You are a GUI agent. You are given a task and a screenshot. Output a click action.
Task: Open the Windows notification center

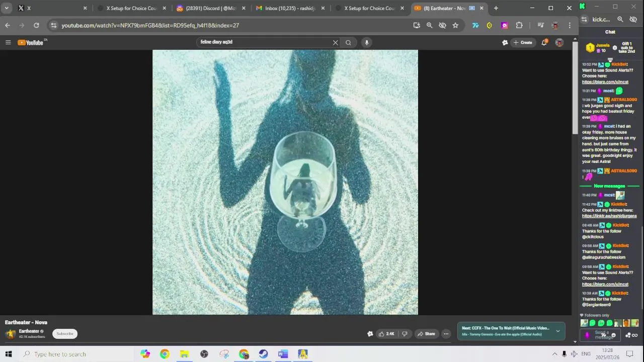coord(629,354)
